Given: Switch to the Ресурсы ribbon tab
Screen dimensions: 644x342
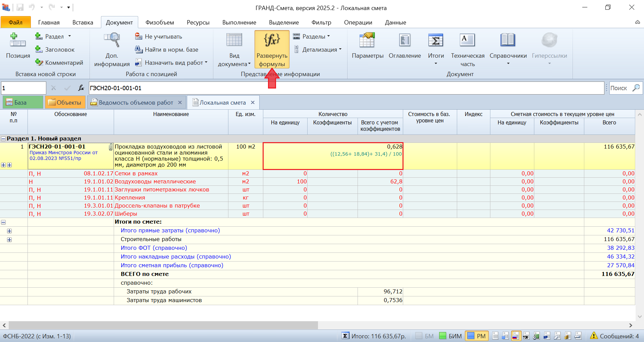Looking at the screenshot, I should (x=198, y=22).
